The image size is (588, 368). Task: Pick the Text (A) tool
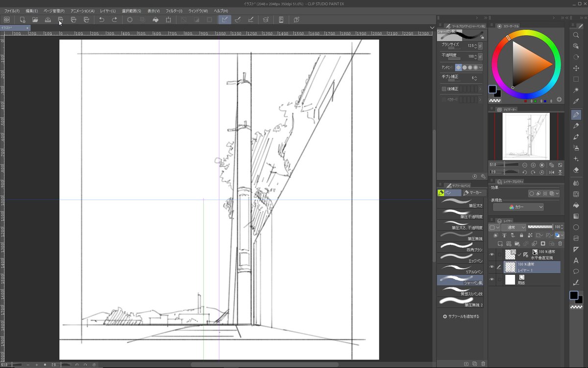pos(576,260)
